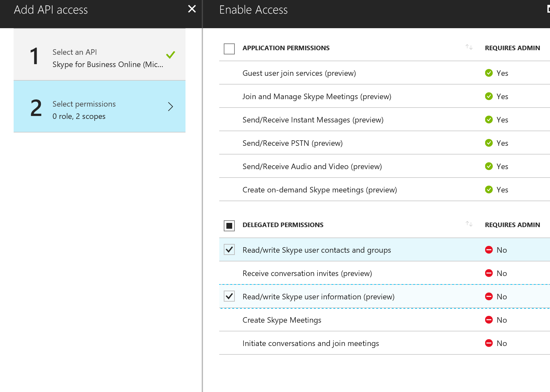Sort Delegated Permissions column arrows
This screenshot has width=550, height=392.
tap(469, 224)
